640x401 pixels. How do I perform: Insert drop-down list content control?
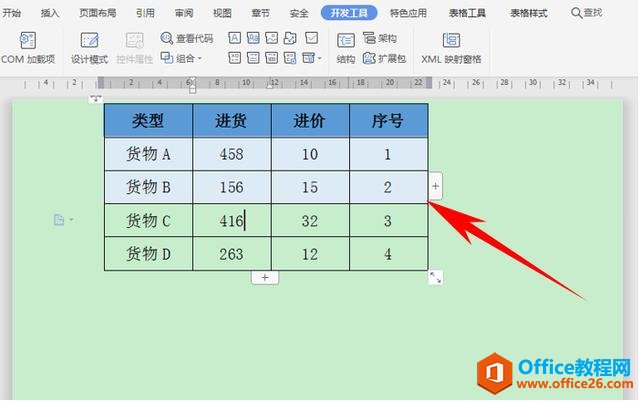[253, 58]
